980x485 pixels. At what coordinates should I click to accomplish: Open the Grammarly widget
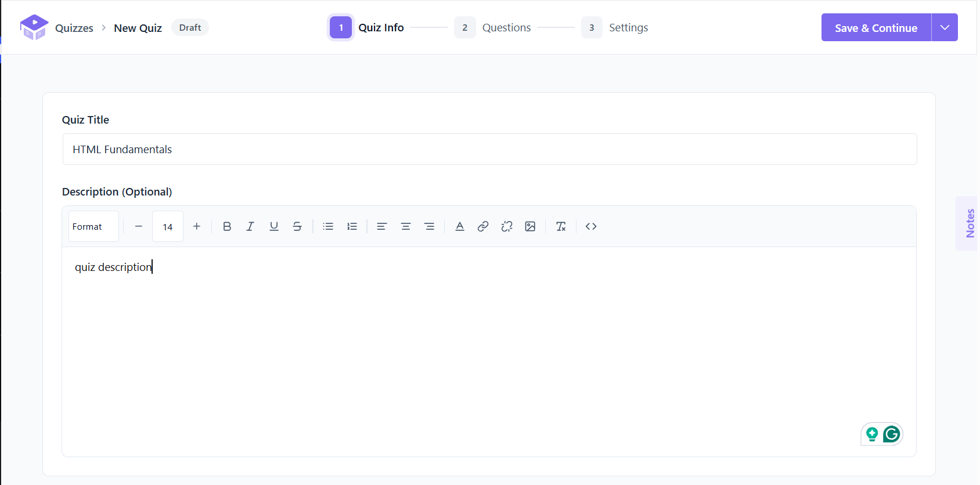coord(891,434)
